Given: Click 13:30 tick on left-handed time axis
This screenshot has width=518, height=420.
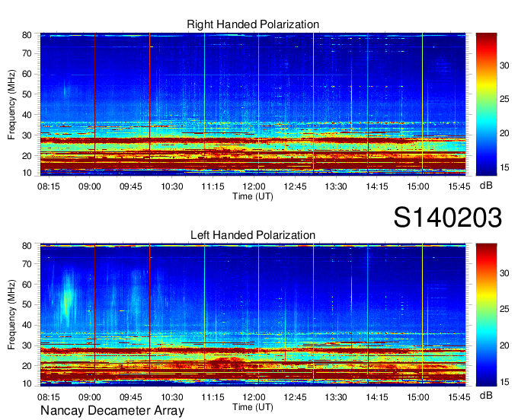Looking at the screenshot, I should tap(336, 397).
